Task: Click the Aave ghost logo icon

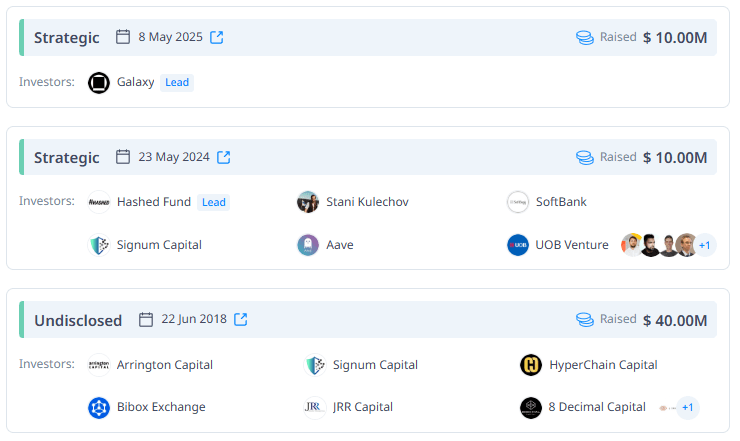Action: pos(308,245)
